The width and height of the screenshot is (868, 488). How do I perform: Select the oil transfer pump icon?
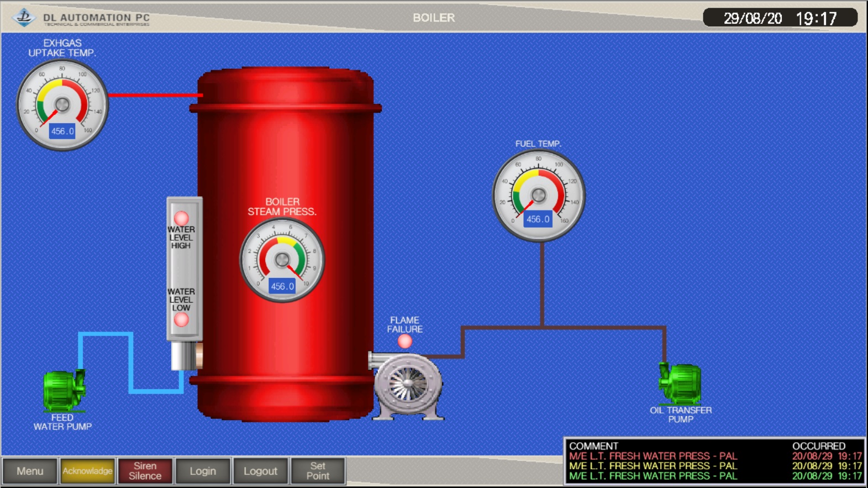pos(680,384)
